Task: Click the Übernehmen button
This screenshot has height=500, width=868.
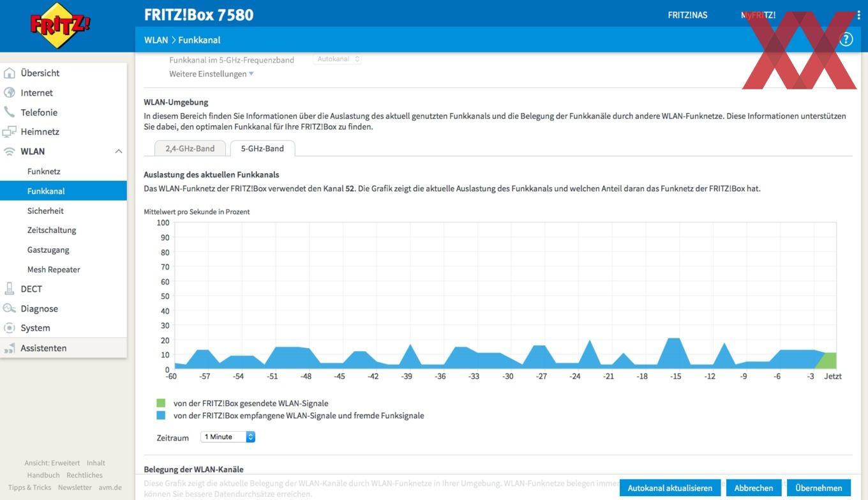Action: tap(819, 488)
